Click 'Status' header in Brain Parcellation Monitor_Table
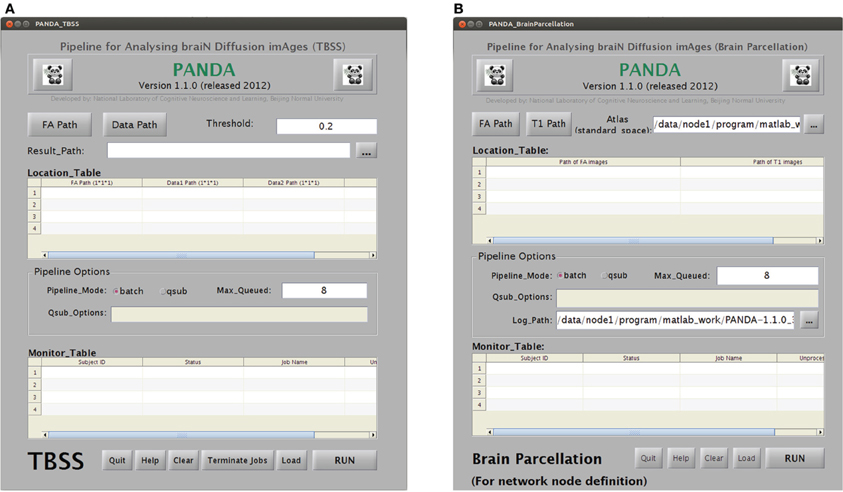 click(x=631, y=358)
